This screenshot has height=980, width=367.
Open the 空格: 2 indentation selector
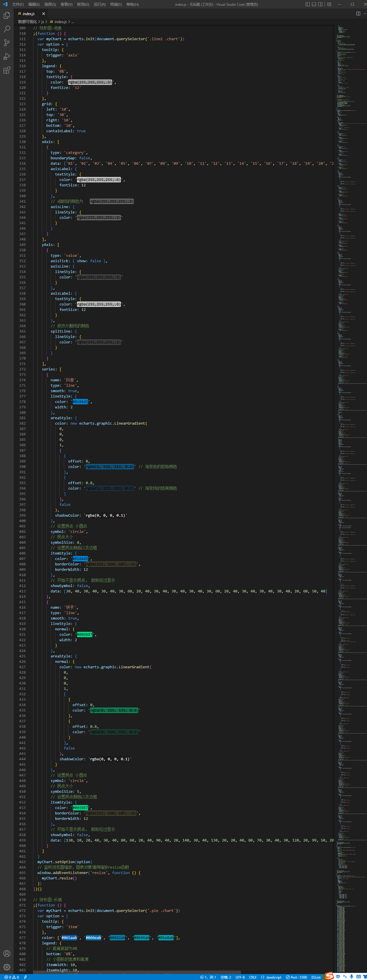pyautogui.click(x=226, y=977)
